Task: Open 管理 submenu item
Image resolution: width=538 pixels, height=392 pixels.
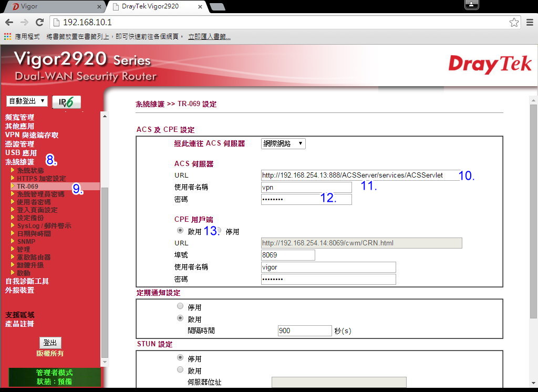Action: pos(24,250)
